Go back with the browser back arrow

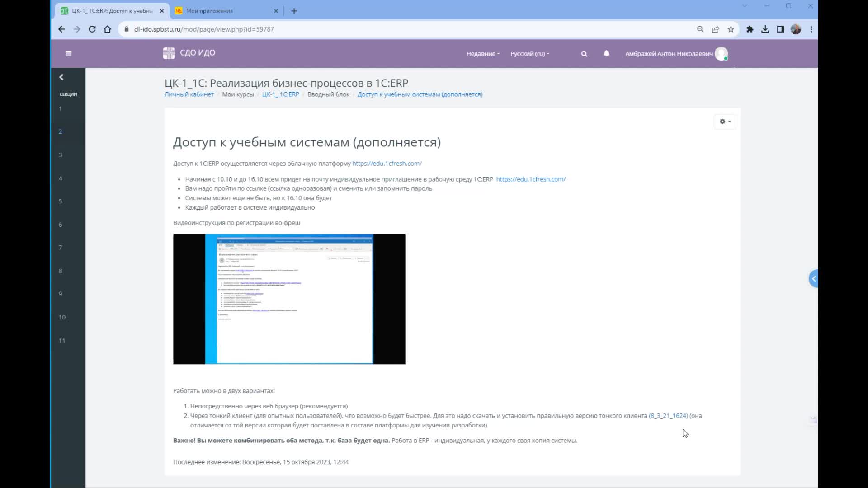click(61, 29)
